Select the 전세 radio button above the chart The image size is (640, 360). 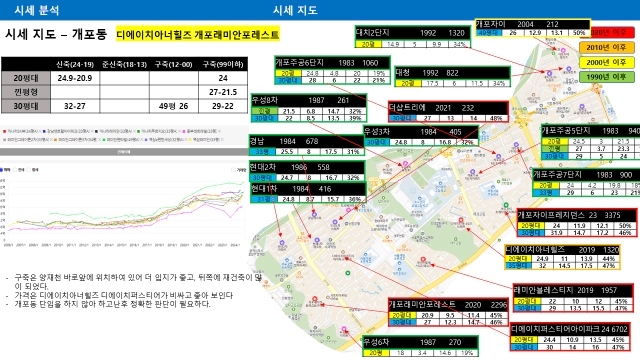[15, 170]
